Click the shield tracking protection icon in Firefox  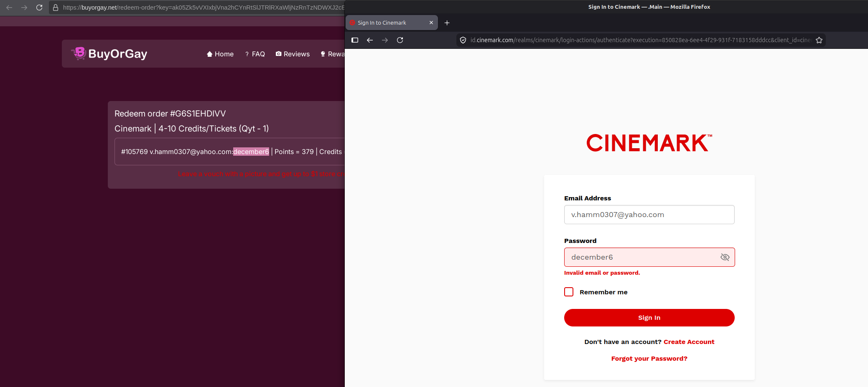coord(463,40)
